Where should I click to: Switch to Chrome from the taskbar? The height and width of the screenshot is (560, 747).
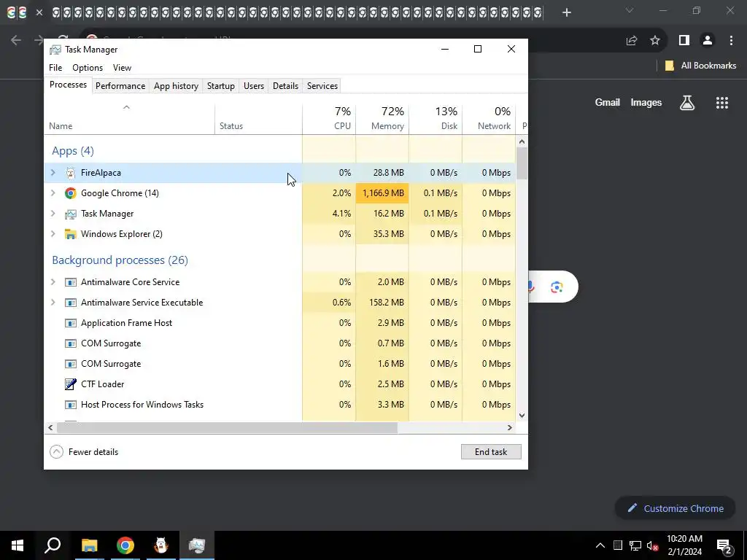125,545
